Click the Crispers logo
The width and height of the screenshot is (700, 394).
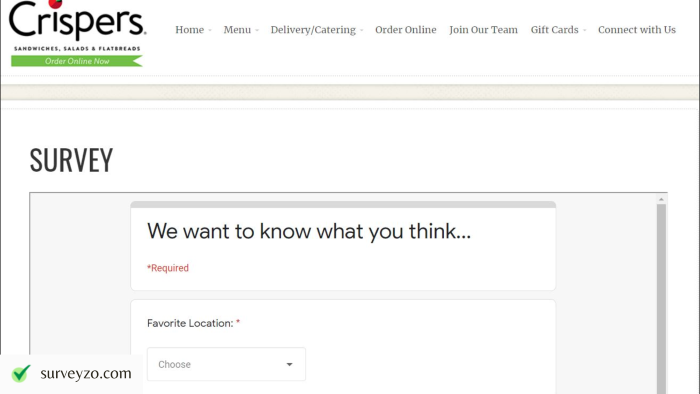point(77,20)
